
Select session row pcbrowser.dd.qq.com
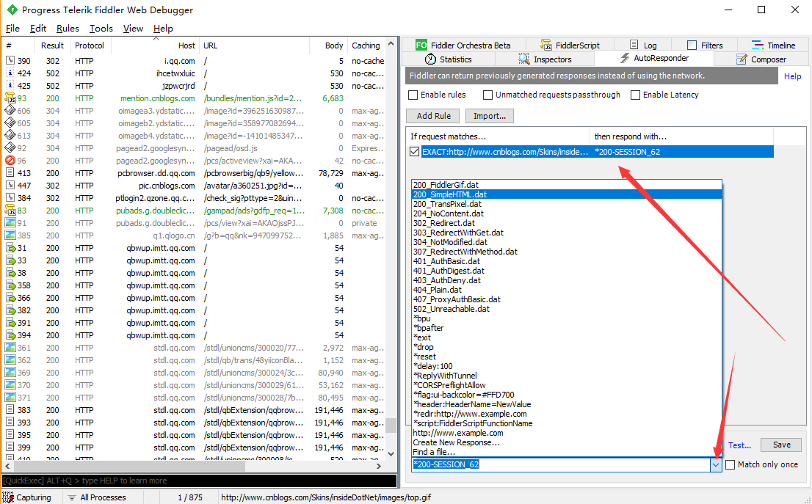click(195, 173)
